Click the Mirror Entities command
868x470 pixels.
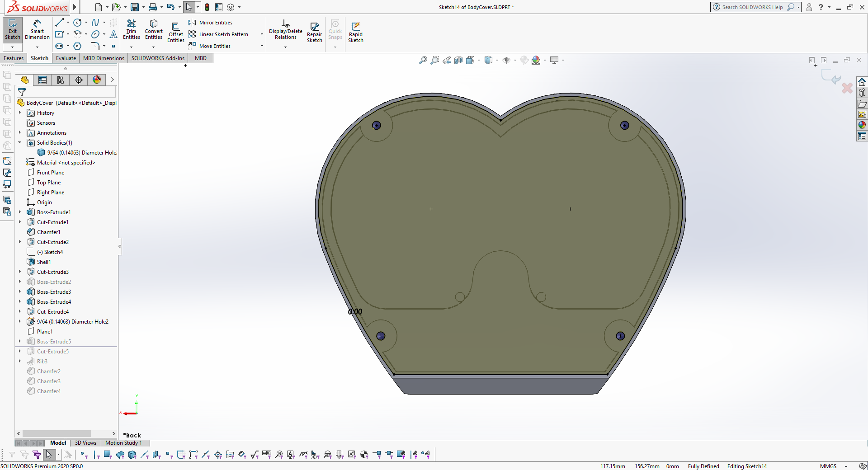[215, 23]
